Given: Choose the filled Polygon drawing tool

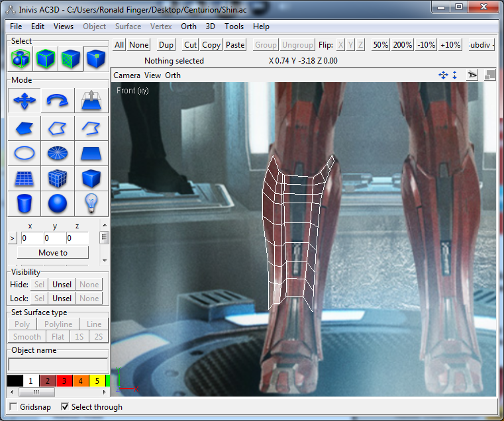Looking at the screenshot, I should (x=25, y=128).
